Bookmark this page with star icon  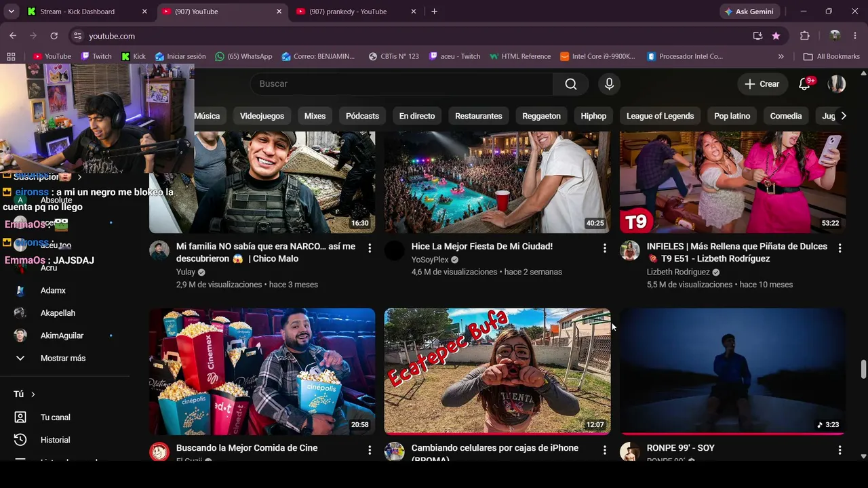click(776, 36)
